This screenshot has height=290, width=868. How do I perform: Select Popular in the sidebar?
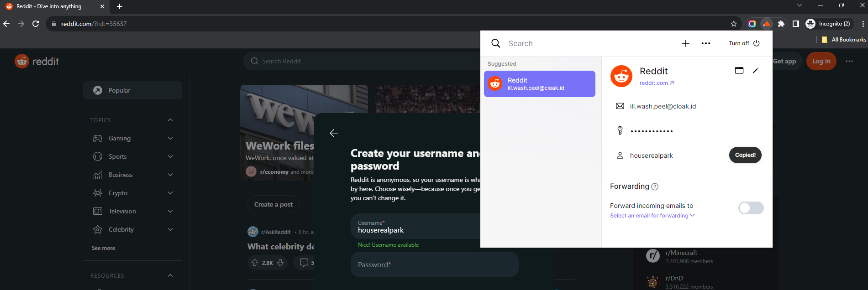coord(132,90)
